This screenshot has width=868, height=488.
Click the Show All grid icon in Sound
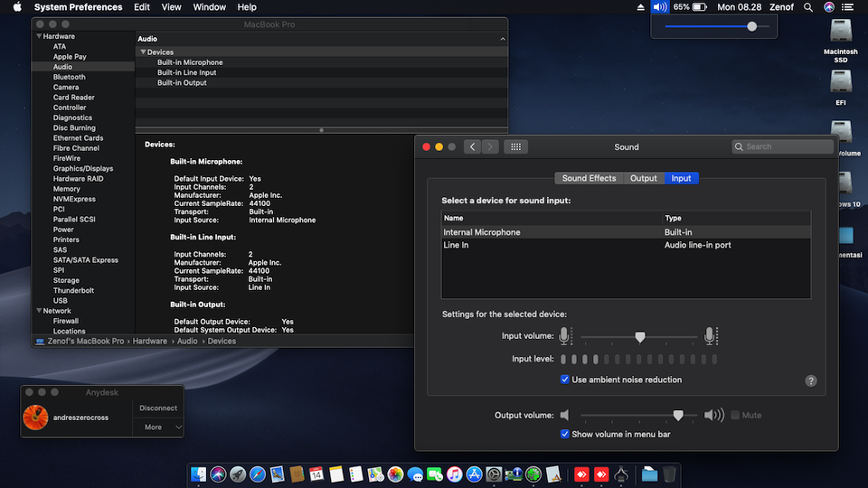(515, 146)
